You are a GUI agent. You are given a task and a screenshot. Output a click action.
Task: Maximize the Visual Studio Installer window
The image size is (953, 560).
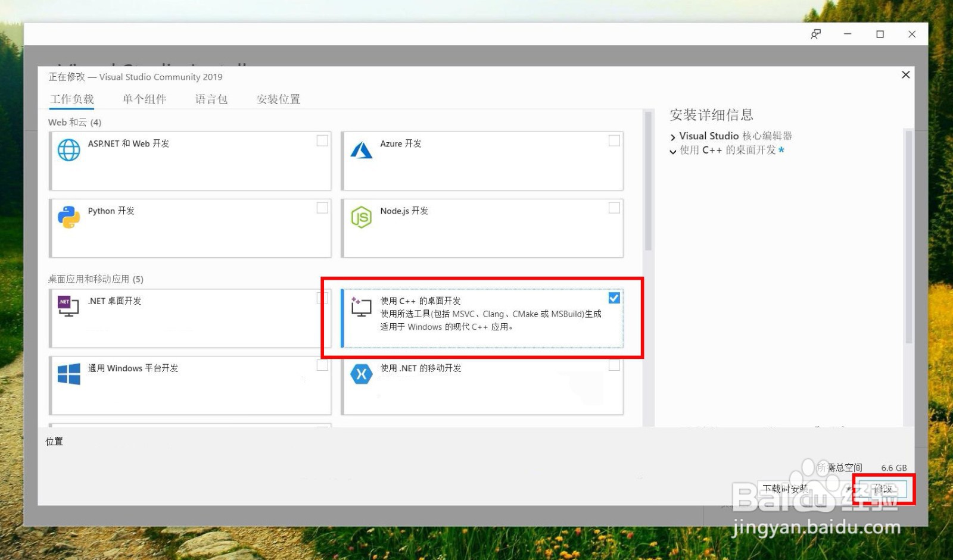(x=880, y=35)
